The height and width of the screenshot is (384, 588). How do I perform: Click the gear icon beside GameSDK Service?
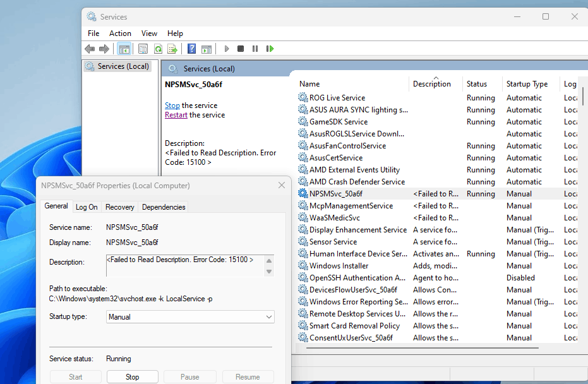click(x=303, y=121)
